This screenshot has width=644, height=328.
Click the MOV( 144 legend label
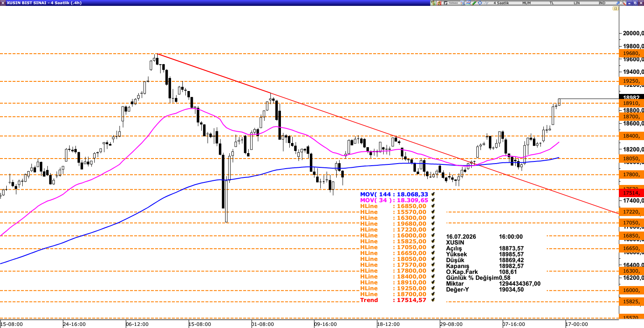[375, 194]
